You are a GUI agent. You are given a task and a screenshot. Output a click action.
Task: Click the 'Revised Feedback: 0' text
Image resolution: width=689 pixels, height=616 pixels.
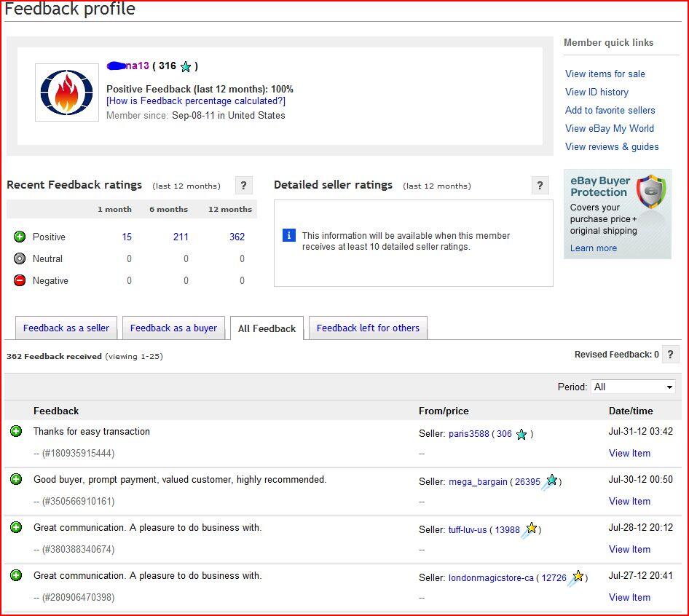[x=616, y=354]
